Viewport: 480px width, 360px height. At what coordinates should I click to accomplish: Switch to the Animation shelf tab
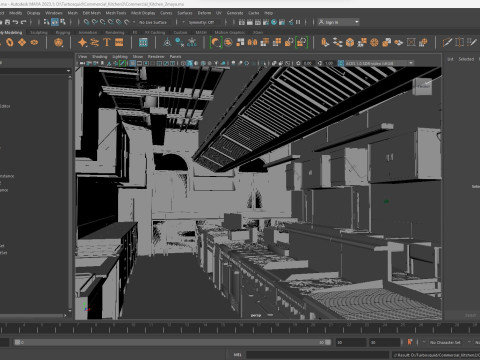coord(88,33)
